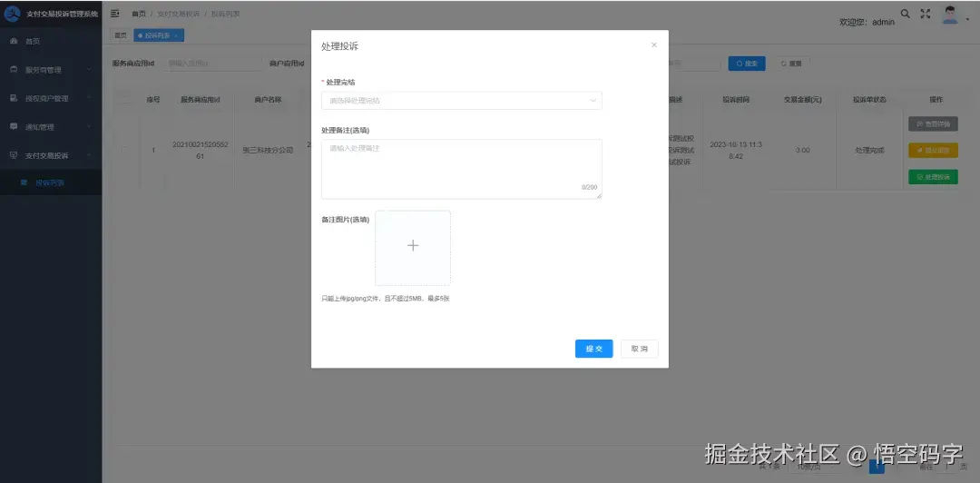Screen dimensions: 980x483
Task: Select 投诉列表 in the sidebar submenu
Action: click(51, 182)
